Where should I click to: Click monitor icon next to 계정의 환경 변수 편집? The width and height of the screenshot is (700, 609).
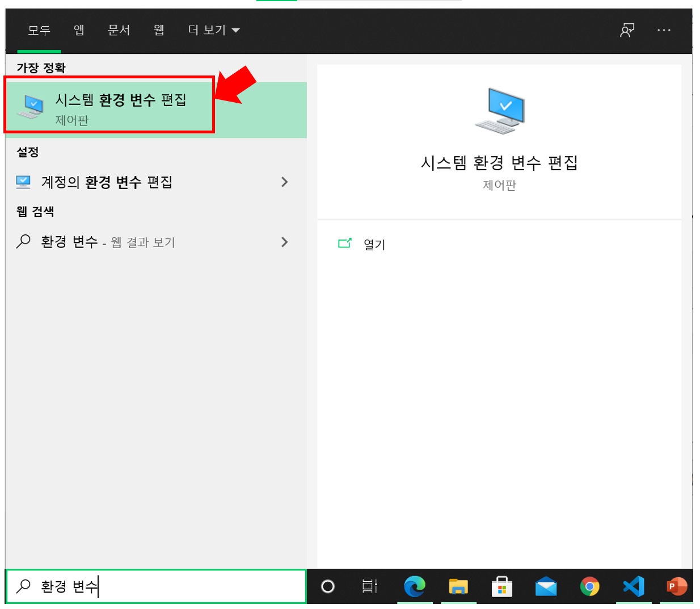point(23,182)
